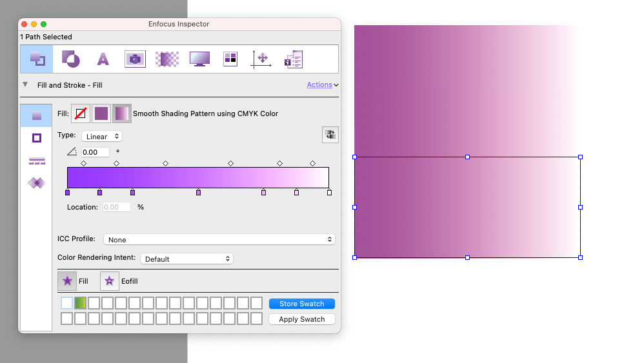This screenshot has height=363, width=644.
Task: Open the monitor display category icon
Action: coord(199,59)
